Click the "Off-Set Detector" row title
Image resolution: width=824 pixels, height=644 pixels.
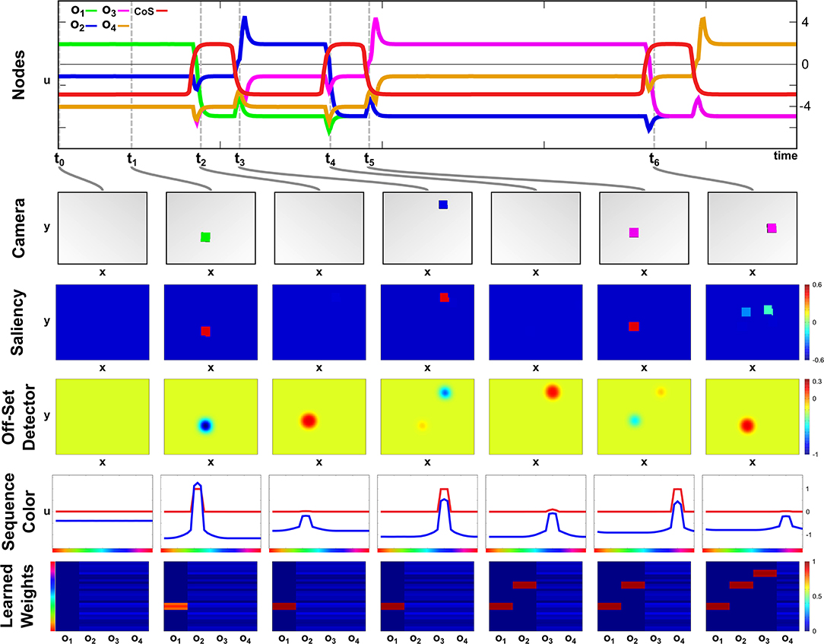(x=18, y=417)
